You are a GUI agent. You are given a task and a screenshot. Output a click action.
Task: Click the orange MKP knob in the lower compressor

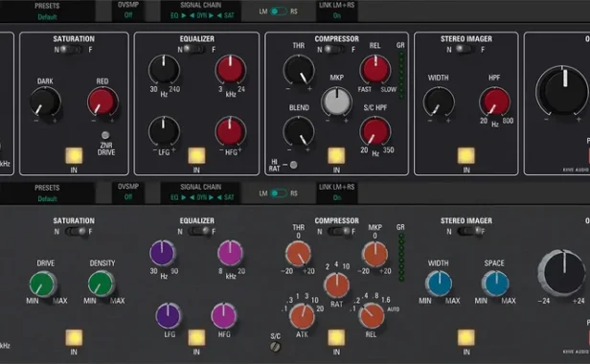pyautogui.click(x=374, y=254)
